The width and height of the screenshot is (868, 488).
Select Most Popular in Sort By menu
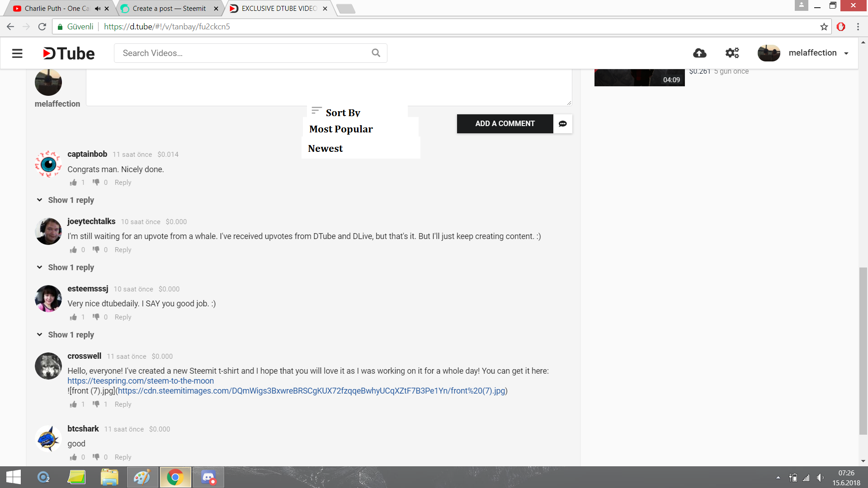click(x=341, y=129)
